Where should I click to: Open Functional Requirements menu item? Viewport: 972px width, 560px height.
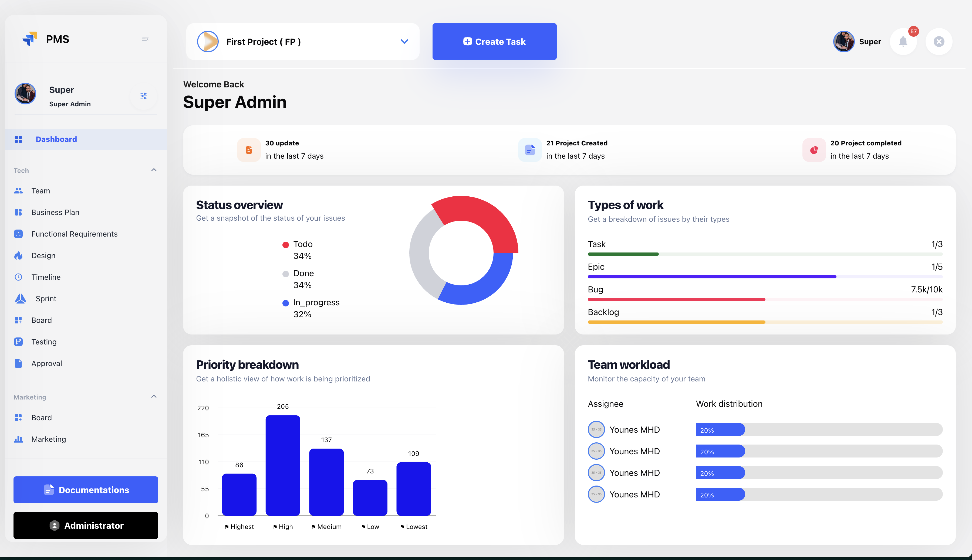coord(74,234)
